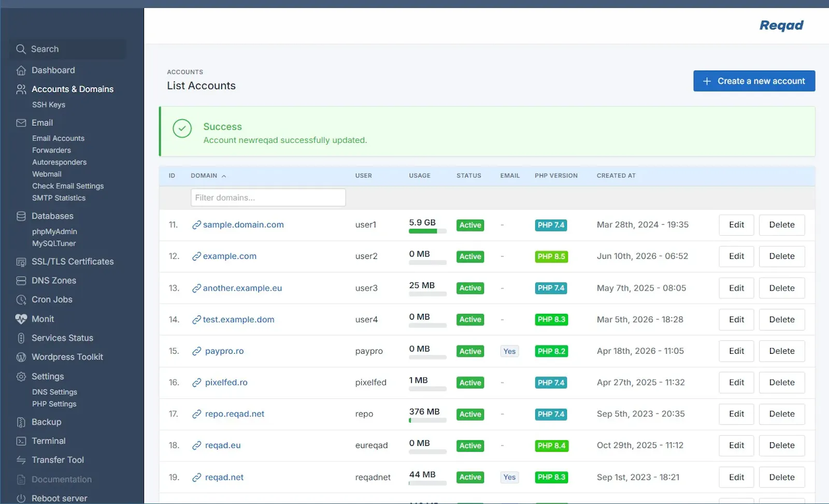Open MySQLTuner menu item
The width and height of the screenshot is (829, 504).
(54, 243)
